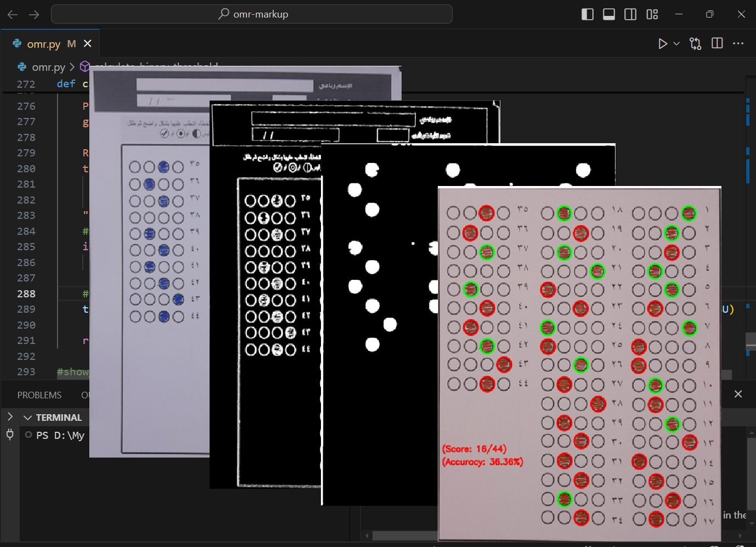
Task: Click the plug icon beside terminal prompt
Action: click(x=10, y=435)
